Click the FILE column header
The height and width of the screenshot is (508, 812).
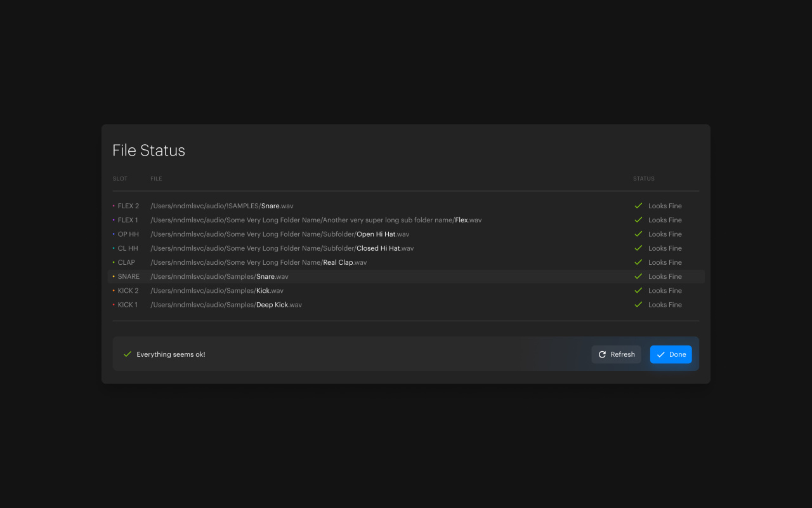156,179
